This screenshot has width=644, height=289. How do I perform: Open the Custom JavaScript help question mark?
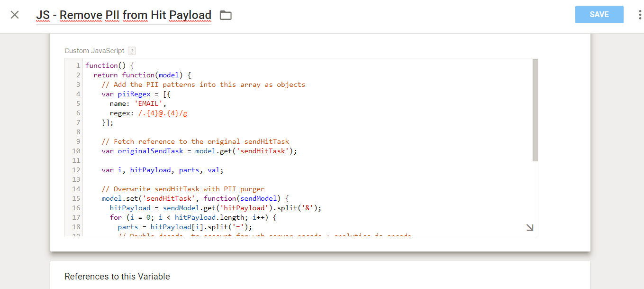pyautogui.click(x=132, y=51)
